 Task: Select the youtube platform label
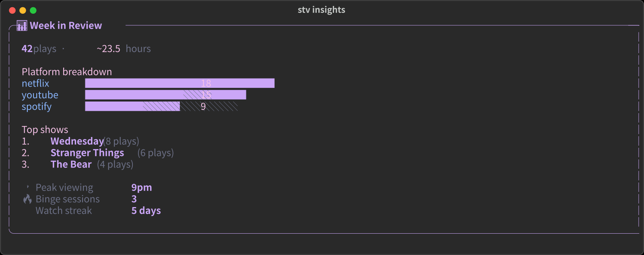click(x=40, y=95)
